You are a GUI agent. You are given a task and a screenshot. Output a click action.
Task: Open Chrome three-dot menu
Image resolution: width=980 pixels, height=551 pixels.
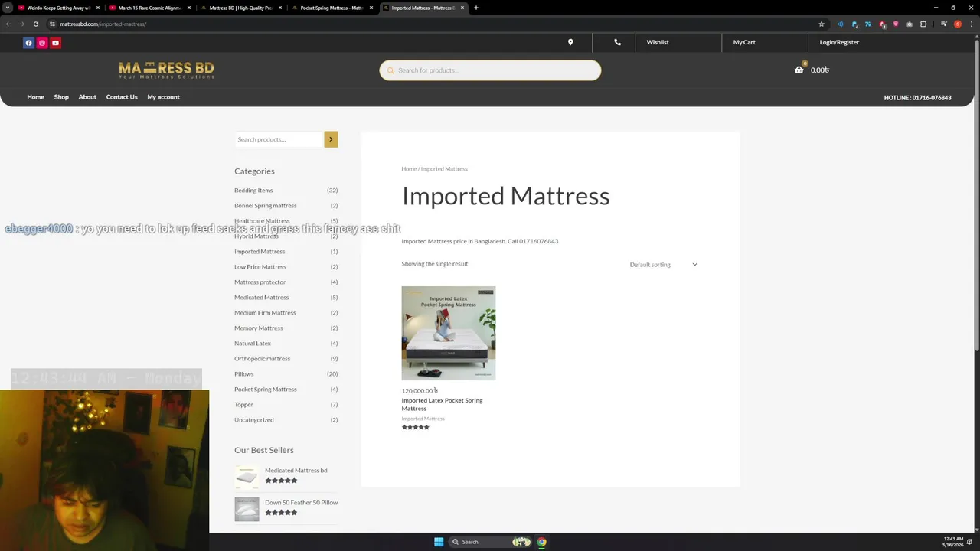971,24
